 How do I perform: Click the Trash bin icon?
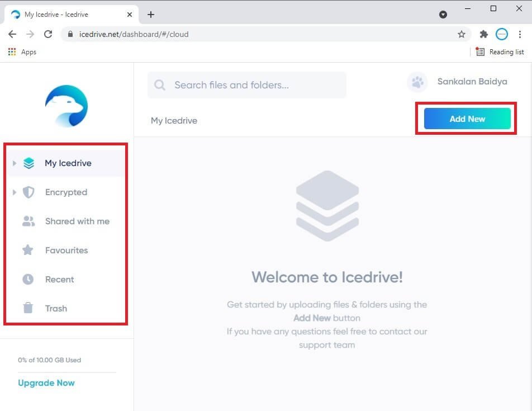point(28,308)
